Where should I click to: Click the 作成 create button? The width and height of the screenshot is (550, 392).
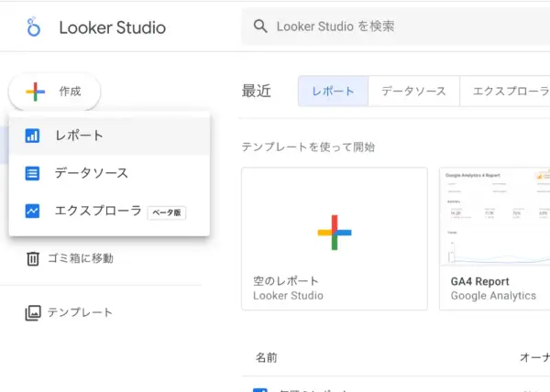click(x=54, y=92)
